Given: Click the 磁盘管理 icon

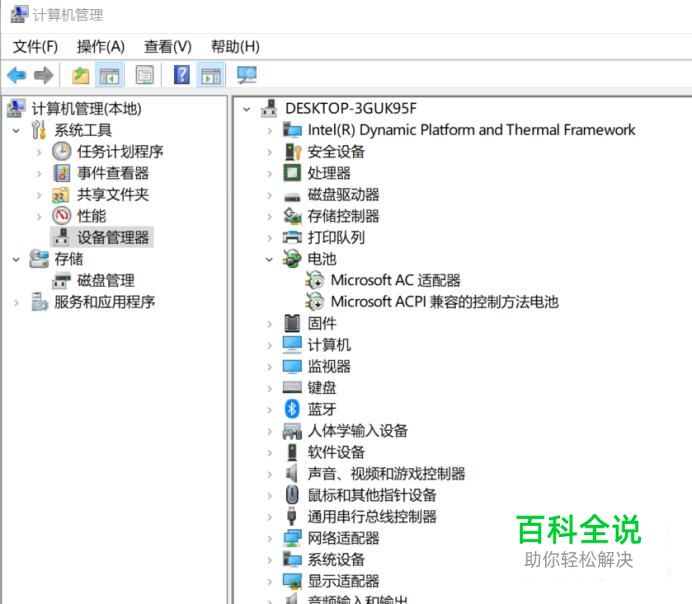Looking at the screenshot, I should 61,281.
